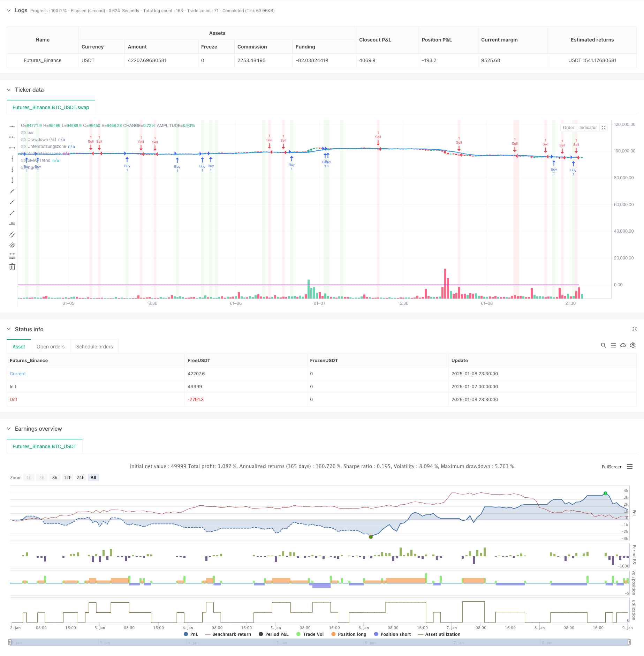The width and height of the screenshot is (644, 656).
Task: Click the cloud download icon
Action: (623, 345)
